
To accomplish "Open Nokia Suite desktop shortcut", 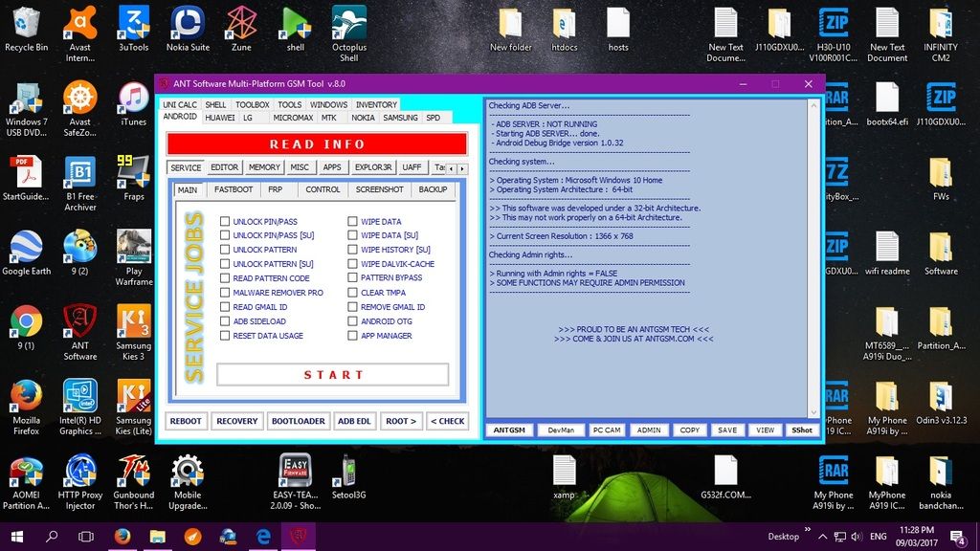I will pyautogui.click(x=188, y=30).
